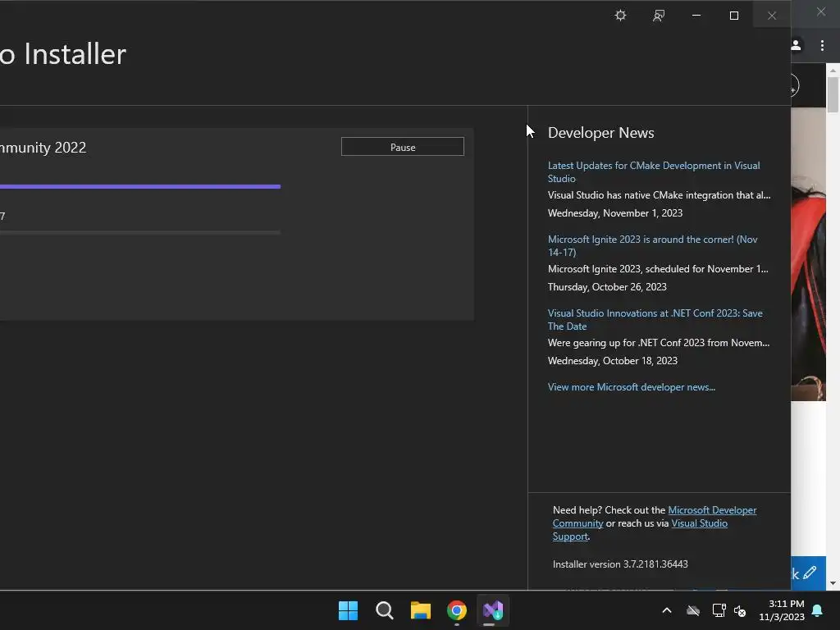The width and height of the screenshot is (840, 630).
Task: Switch to Google Chrome in taskbar
Action: click(x=457, y=610)
